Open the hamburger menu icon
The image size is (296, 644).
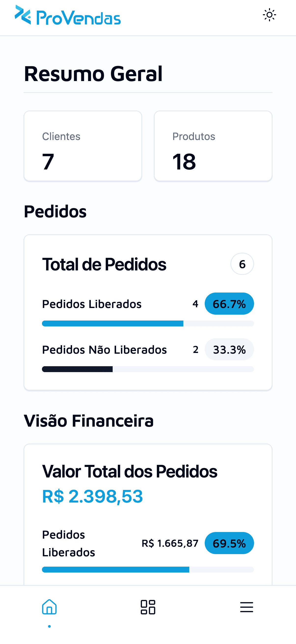pyautogui.click(x=246, y=607)
